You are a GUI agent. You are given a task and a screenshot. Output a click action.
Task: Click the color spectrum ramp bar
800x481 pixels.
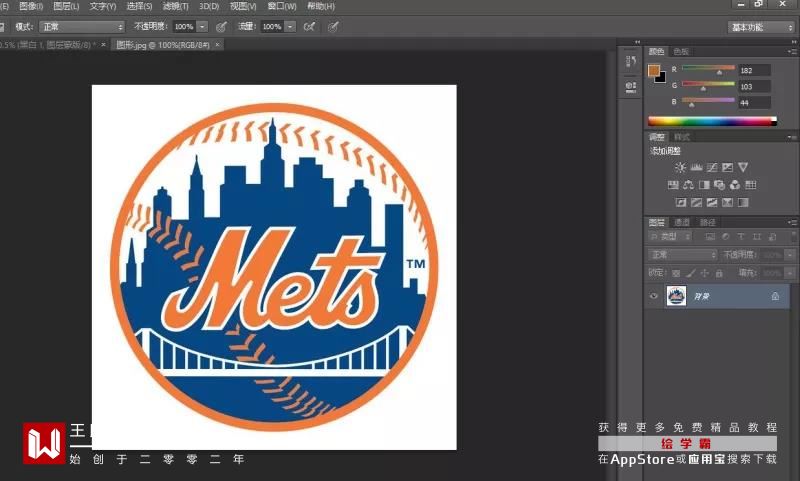pyautogui.click(x=712, y=121)
